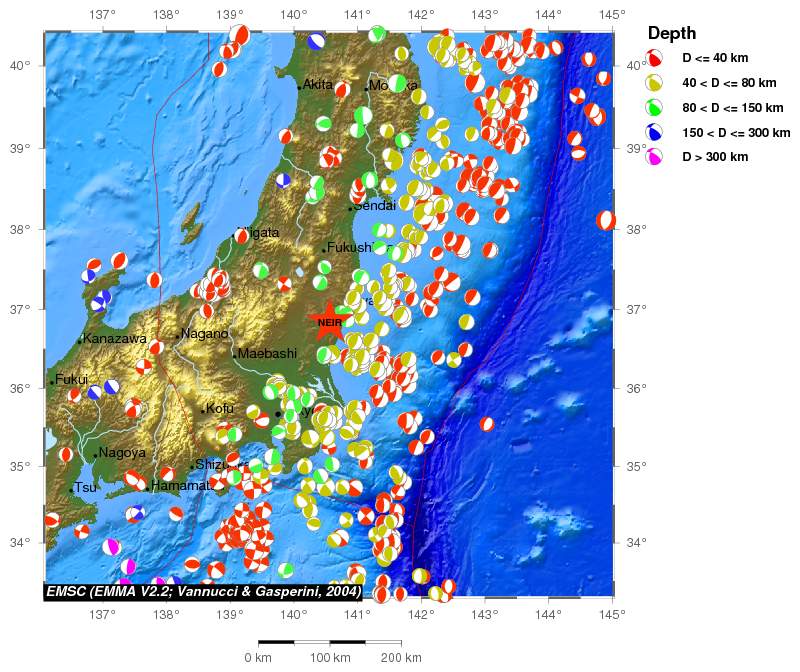Click the Kofu city label
This screenshot has height=672, width=800.
(220, 408)
